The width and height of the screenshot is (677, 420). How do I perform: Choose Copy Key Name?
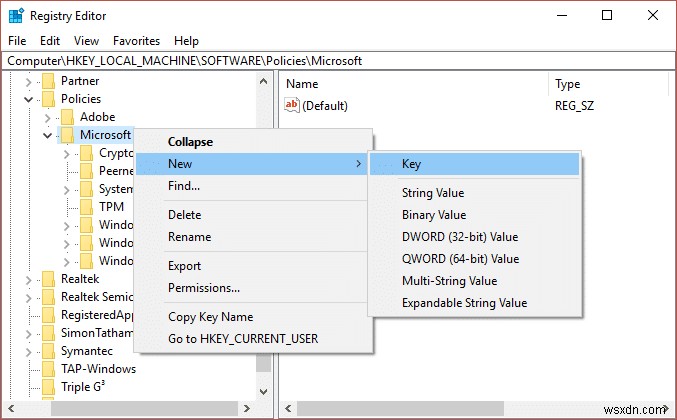210,317
